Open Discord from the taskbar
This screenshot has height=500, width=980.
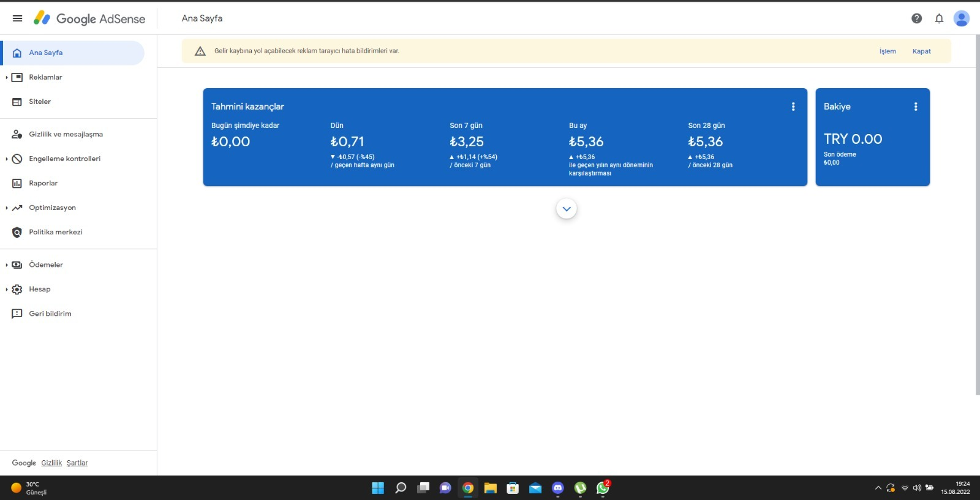coord(558,488)
